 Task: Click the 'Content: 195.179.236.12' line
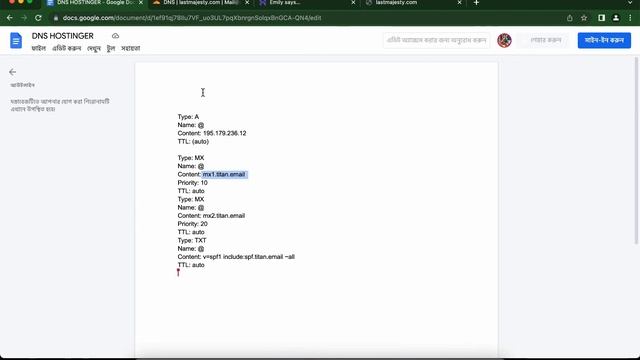coord(212,133)
